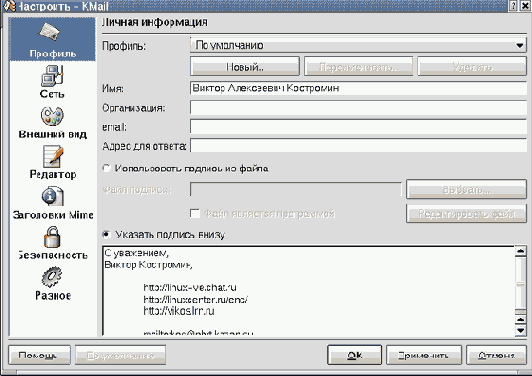Select Указать подпись внизу radio button
Screen dimensions: 532x376
(x=107, y=234)
